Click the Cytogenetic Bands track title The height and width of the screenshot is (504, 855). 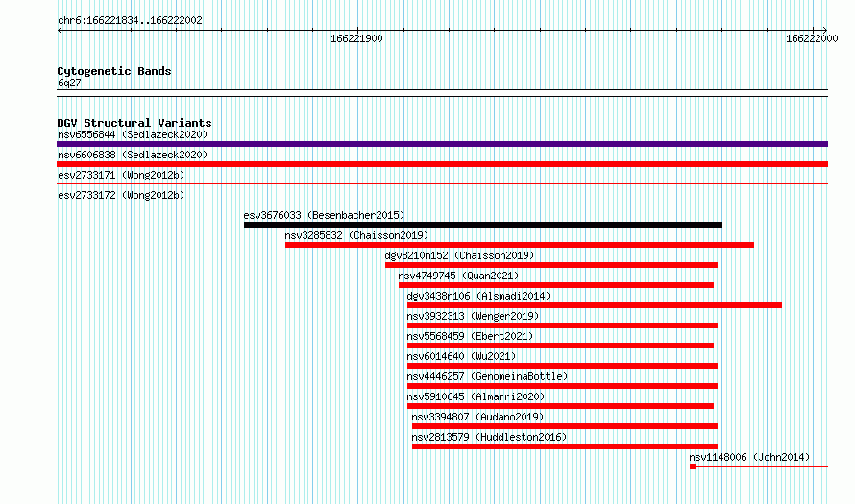click(114, 71)
